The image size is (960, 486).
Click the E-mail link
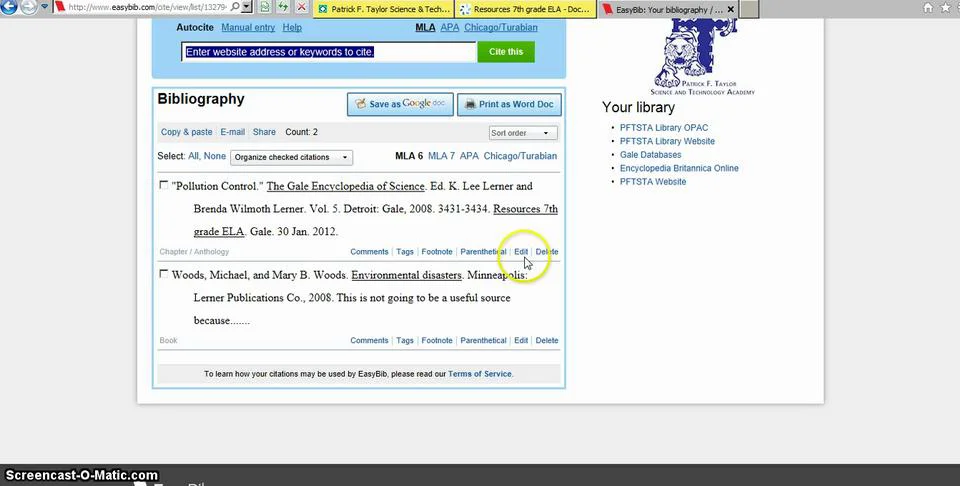click(233, 132)
